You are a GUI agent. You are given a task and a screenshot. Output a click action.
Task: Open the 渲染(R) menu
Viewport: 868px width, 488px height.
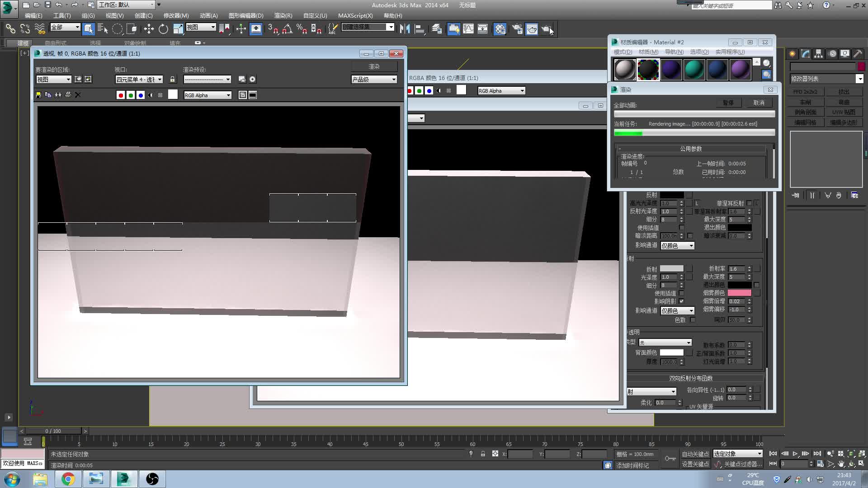(283, 15)
